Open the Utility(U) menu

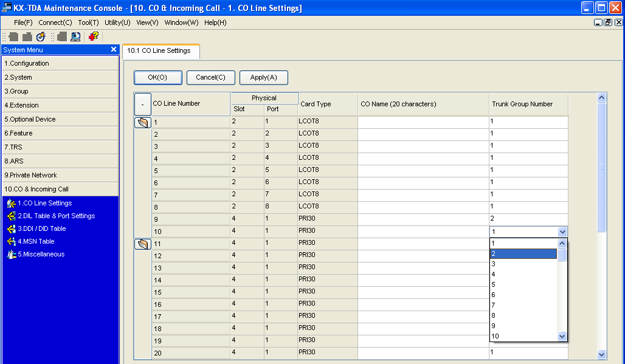(x=117, y=22)
